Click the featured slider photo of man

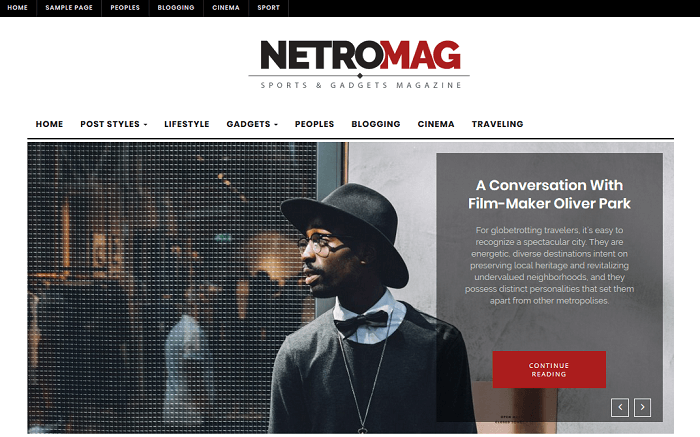point(232,288)
